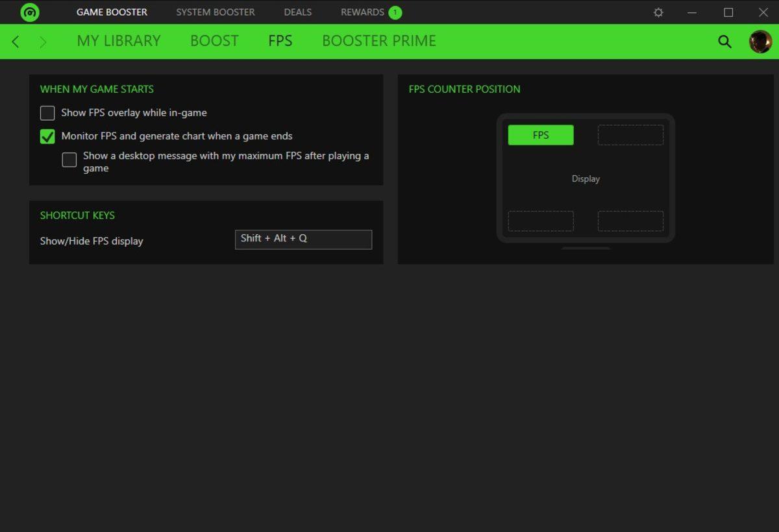Click the Rewards notification badge

click(397, 12)
